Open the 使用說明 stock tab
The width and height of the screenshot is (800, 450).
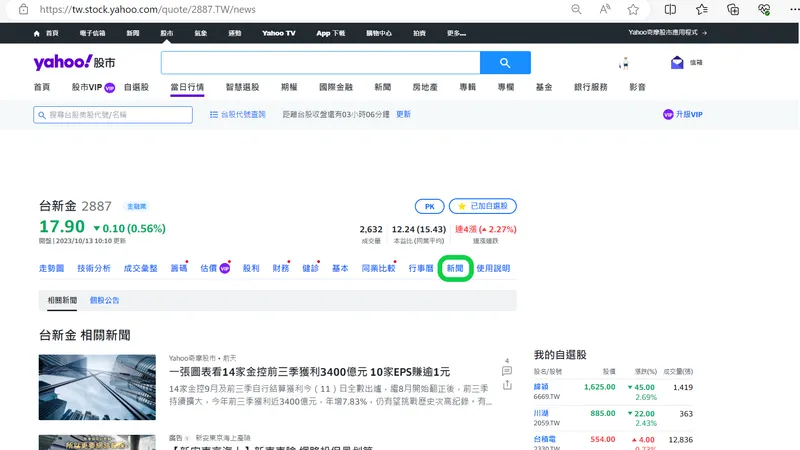pyautogui.click(x=493, y=268)
